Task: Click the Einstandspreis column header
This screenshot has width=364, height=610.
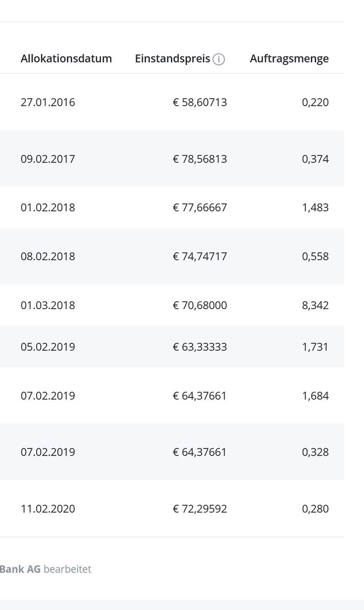Action: (x=173, y=58)
